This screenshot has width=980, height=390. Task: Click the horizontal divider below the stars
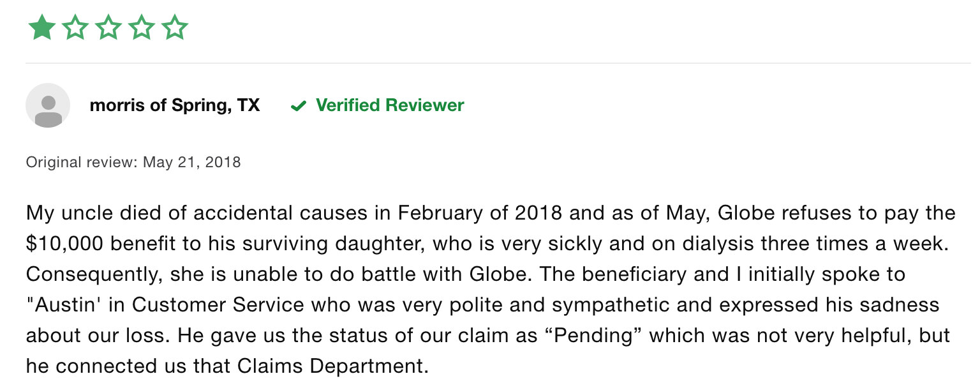pyautogui.click(x=498, y=63)
